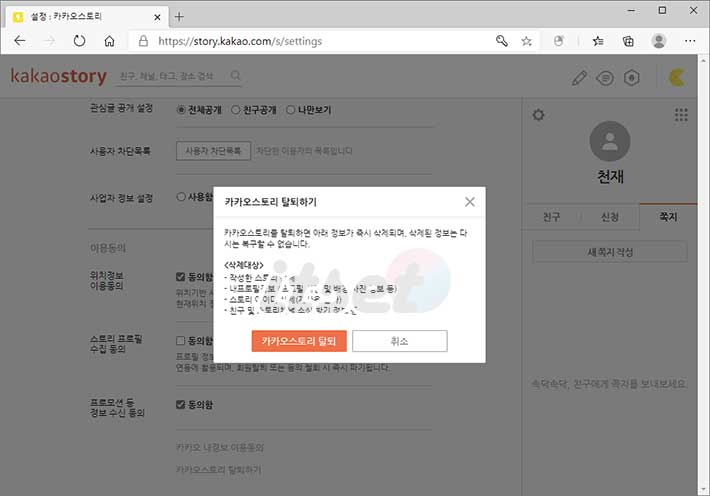Image resolution: width=710 pixels, height=496 pixels.
Task: Add this page to favorites star
Action: point(526,41)
